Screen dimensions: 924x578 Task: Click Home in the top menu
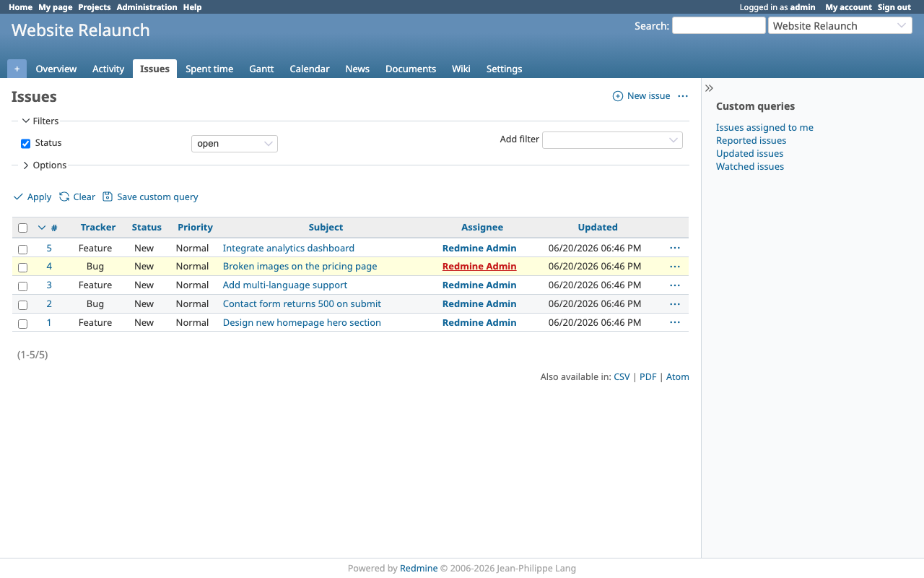coord(20,7)
